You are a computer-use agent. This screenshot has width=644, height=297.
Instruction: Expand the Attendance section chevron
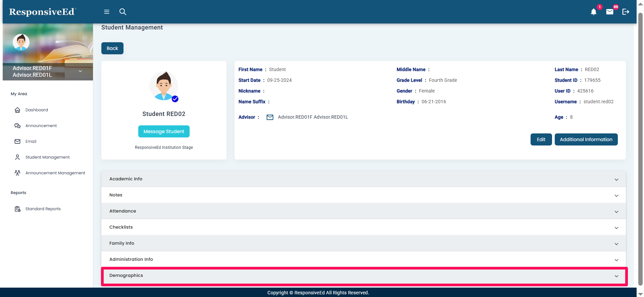click(616, 212)
